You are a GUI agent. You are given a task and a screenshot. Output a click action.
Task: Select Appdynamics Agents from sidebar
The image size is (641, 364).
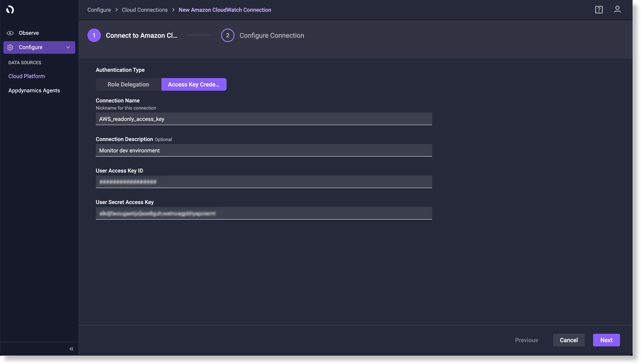pos(34,90)
